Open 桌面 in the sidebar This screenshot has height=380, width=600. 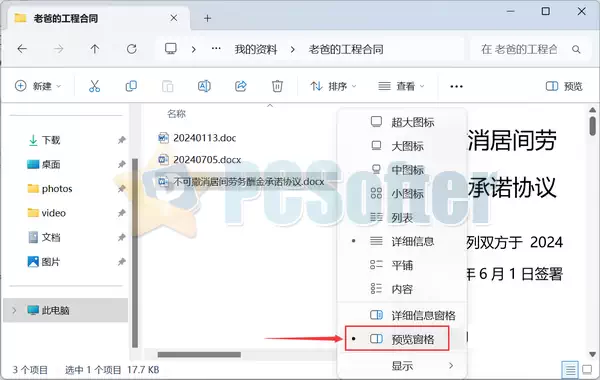point(51,165)
